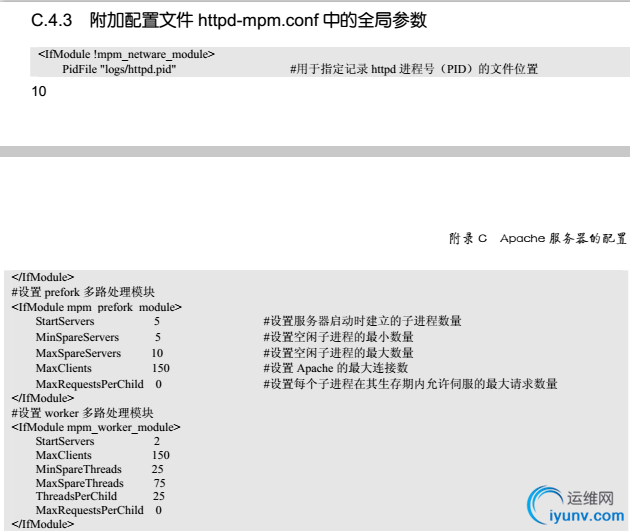This screenshot has width=630, height=532.
Task: Click the heading "C.4.3 附加配置文件 httpd-mpm.conf 中的全局参数"
Action: 229,20
